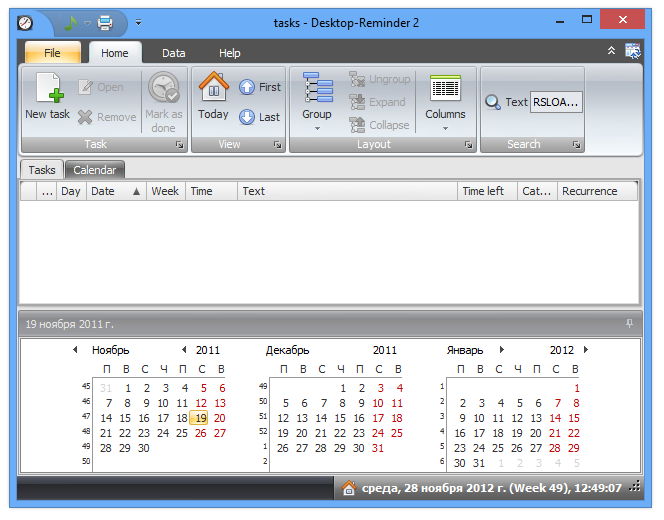Click the calendar icon at ribbon top-right

(x=633, y=51)
